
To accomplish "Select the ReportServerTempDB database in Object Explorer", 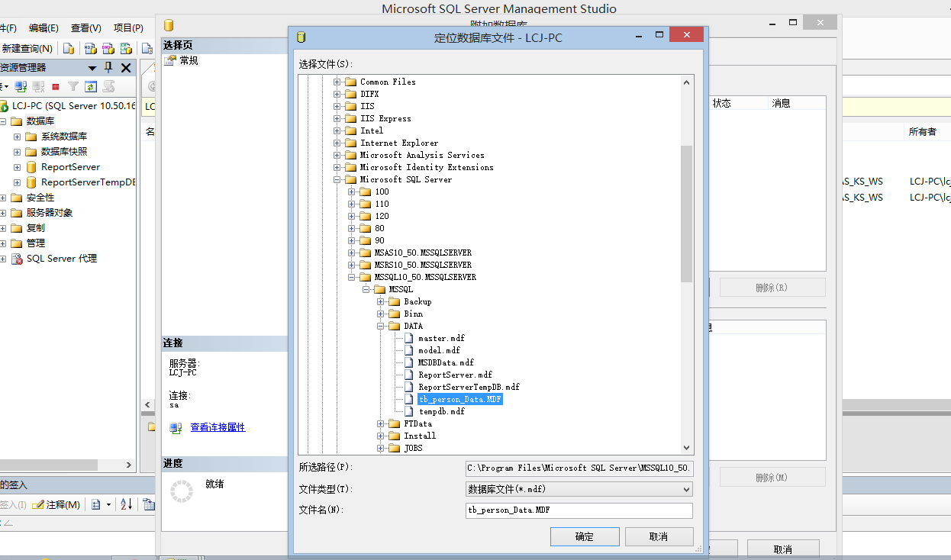I will click(x=88, y=182).
